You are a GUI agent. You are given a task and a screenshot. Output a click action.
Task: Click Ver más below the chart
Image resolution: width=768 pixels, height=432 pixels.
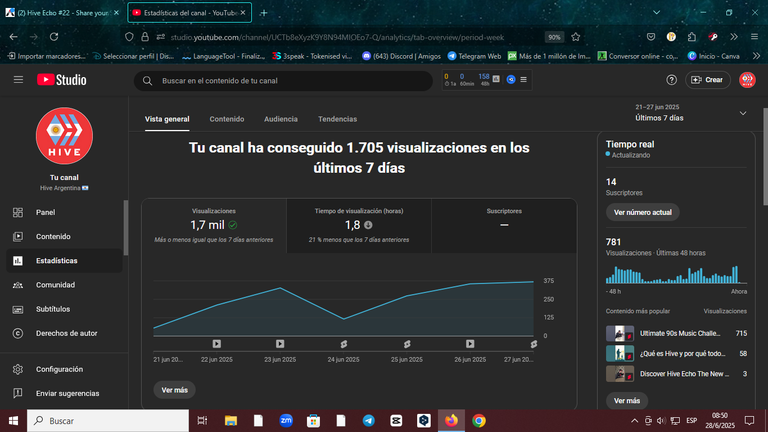(174, 390)
